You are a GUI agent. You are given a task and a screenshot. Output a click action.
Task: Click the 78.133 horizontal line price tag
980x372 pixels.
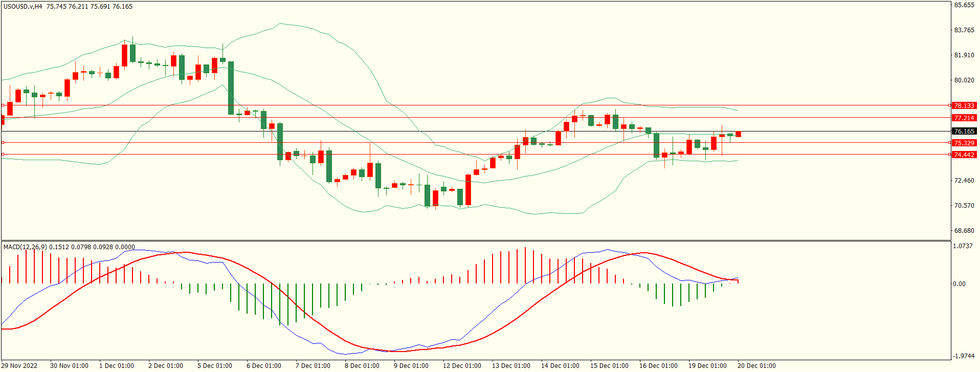click(964, 105)
